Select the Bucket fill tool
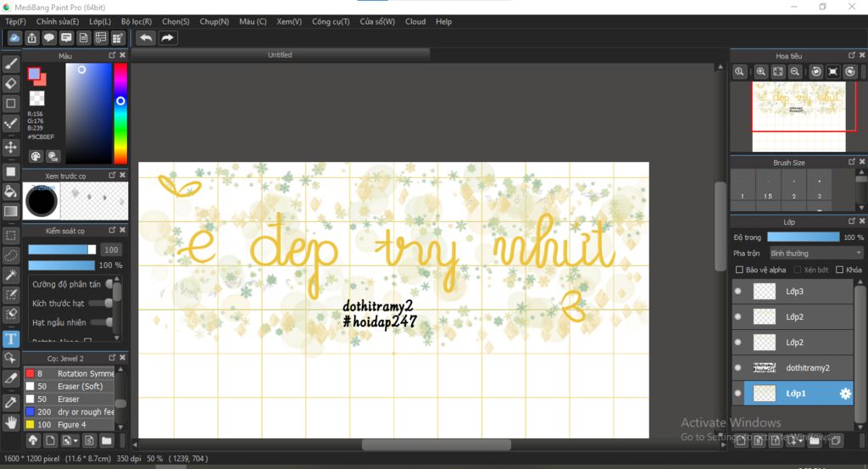This screenshot has height=469, width=868. pos(11,192)
